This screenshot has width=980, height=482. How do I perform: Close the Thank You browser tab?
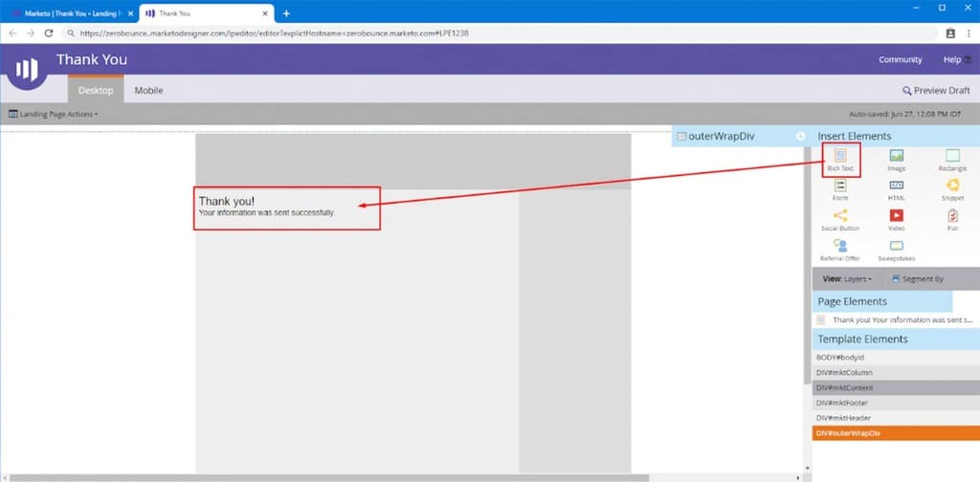265,13
